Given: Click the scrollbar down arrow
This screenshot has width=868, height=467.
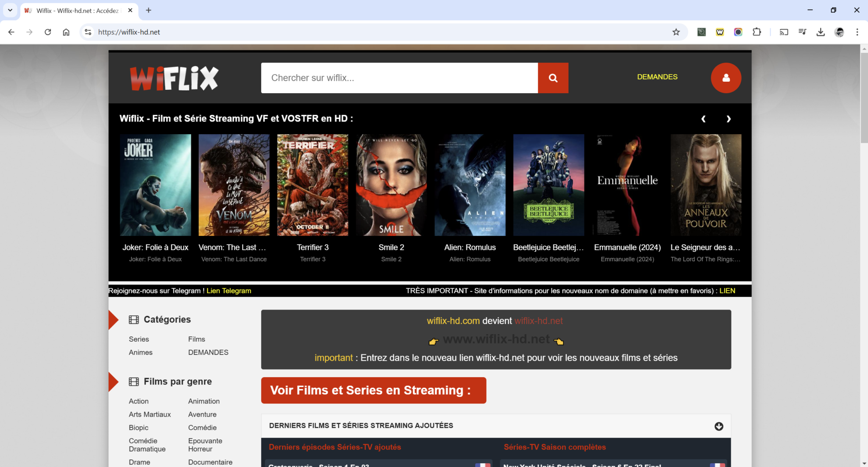Looking at the screenshot, I should (864, 464).
